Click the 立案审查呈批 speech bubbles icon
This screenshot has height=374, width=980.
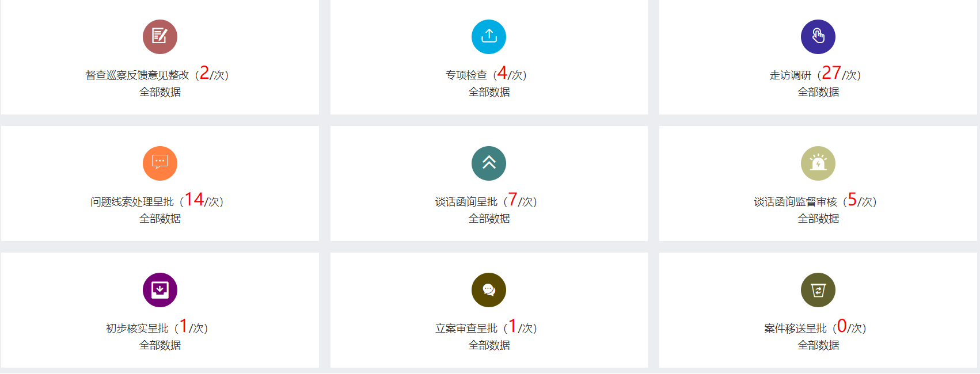point(489,290)
